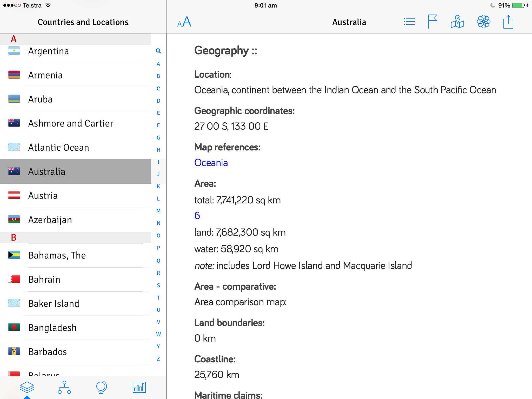Open Bahamas, The entry

coord(75,255)
